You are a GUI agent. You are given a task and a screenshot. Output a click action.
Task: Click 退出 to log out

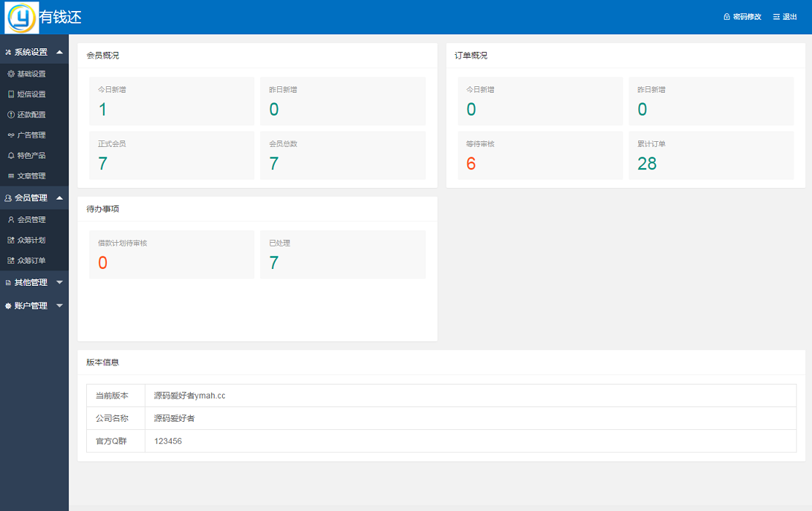point(789,17)
